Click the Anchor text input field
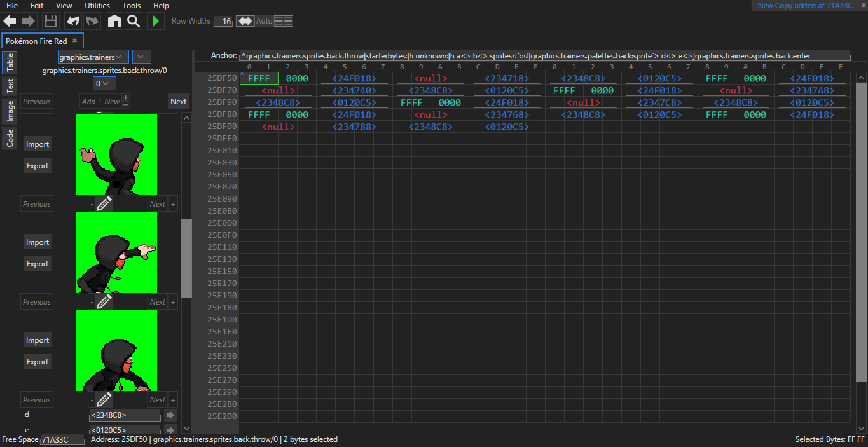 [544, 56]
